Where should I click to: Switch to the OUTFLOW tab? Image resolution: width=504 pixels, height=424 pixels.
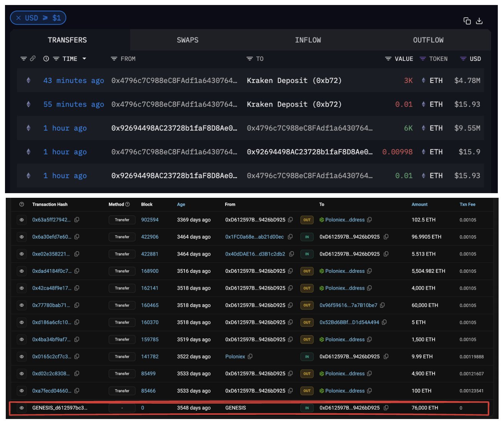pos(428,40)
